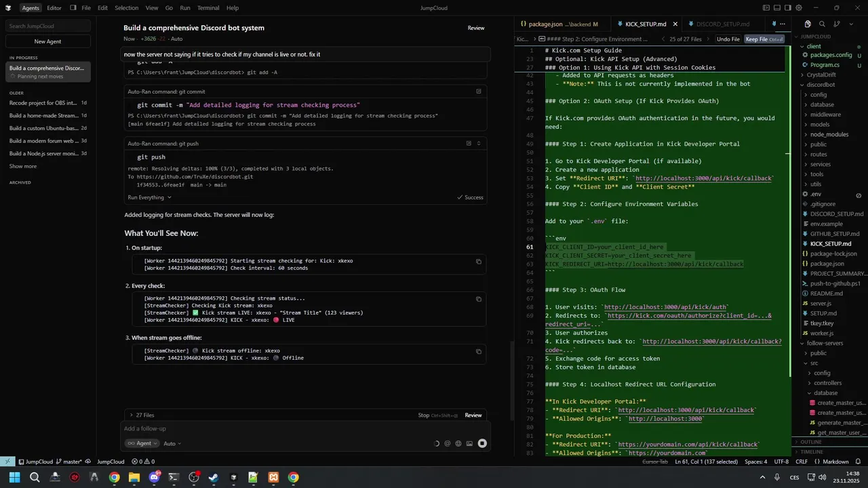Open worker.js in file explorer

click(822, 333)
